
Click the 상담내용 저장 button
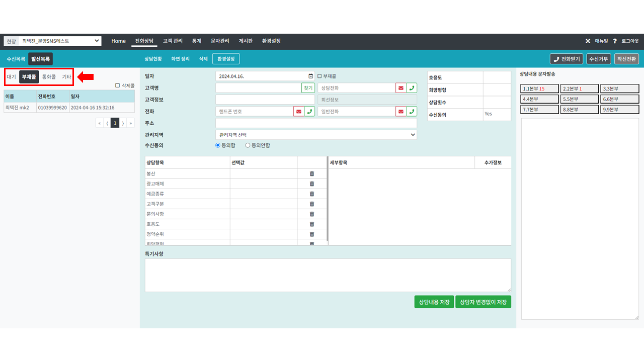[434, 302]
